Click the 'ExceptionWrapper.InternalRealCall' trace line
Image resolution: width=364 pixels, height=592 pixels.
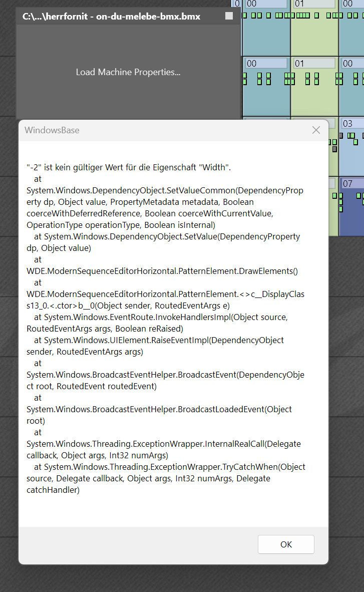click(164, 444)
